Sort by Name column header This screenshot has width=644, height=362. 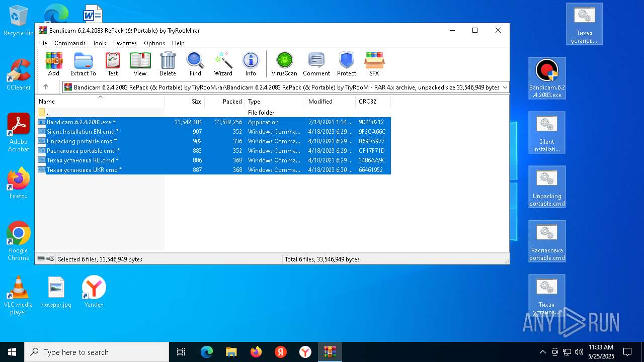(x=100, y=102)
